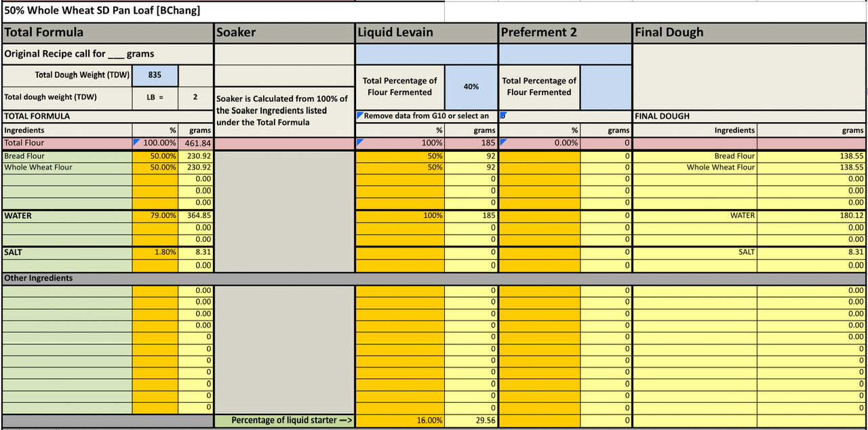
Task: Select the 16.00% liquid starter percentage cell
Action: pos(400,421)
